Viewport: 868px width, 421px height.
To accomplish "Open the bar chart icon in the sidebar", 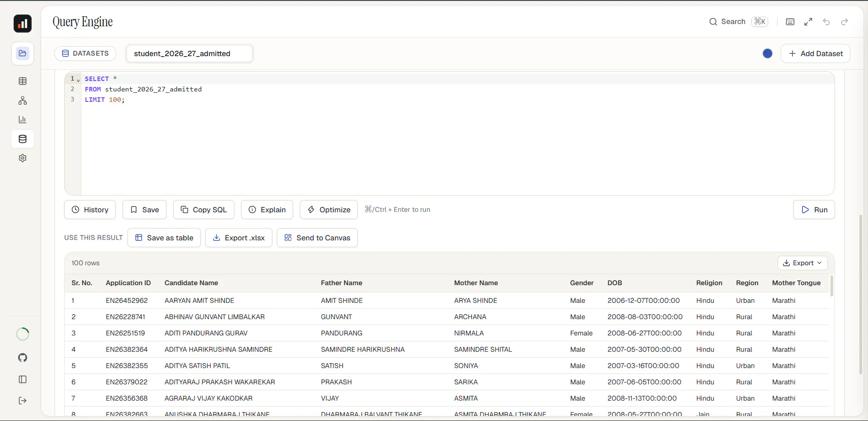I will pos(23,120).
